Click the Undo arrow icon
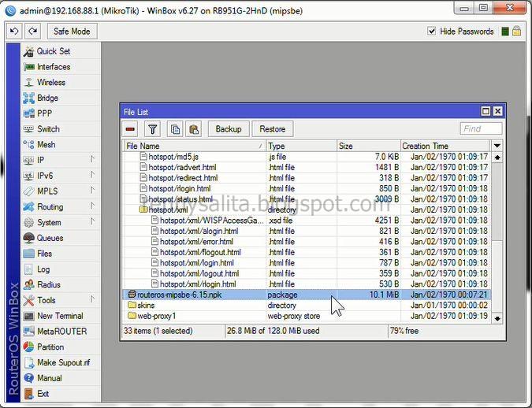Screen dimensions: 532x408 point(14,32)
